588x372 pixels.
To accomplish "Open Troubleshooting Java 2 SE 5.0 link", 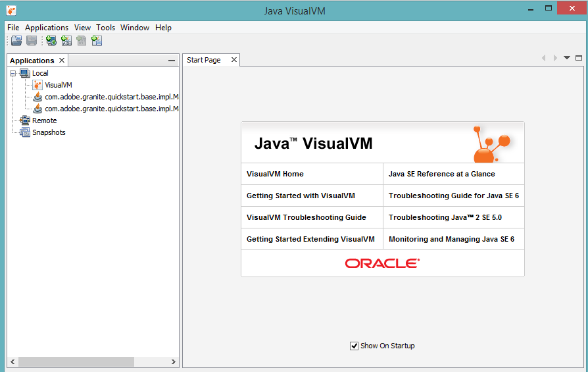I will tap(445, 217).
